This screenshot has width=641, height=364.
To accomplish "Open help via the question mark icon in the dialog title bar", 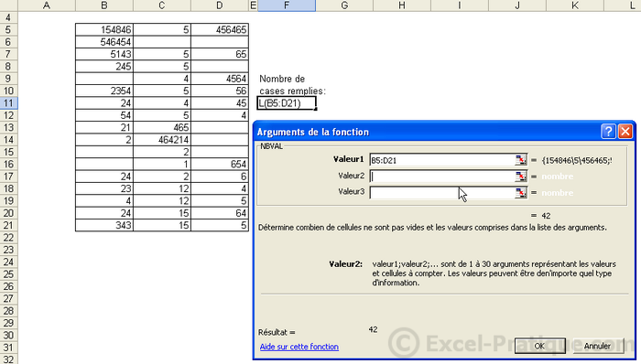I will click(608, 132).
